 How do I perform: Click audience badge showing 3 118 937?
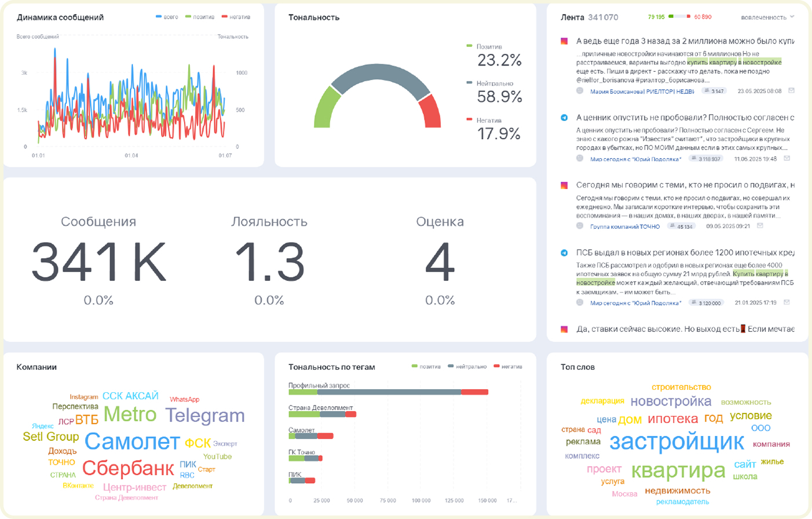(705, 159)
